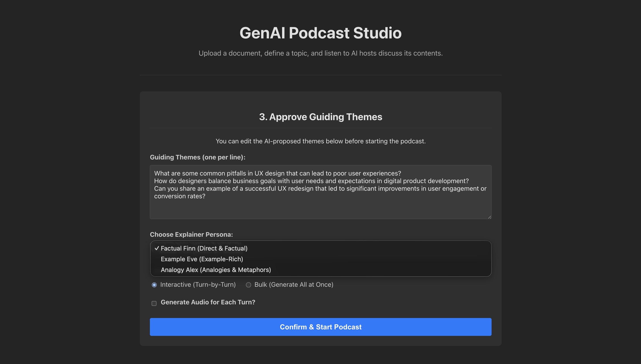Image resolution: width=641 pixels, height=364 pixels.
Task: Click the 'Generate Audio for Each Turn?' label
Action: coord(208,302)
